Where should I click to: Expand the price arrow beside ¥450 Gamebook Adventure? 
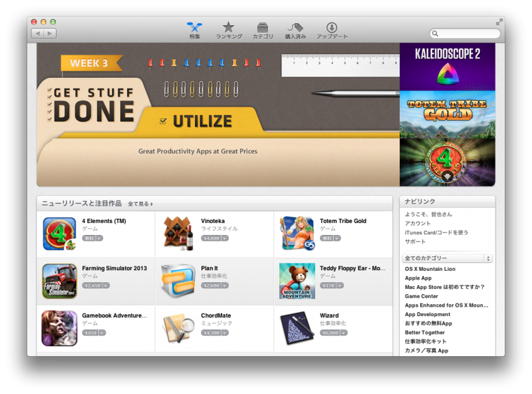click(x=102, y=333)
